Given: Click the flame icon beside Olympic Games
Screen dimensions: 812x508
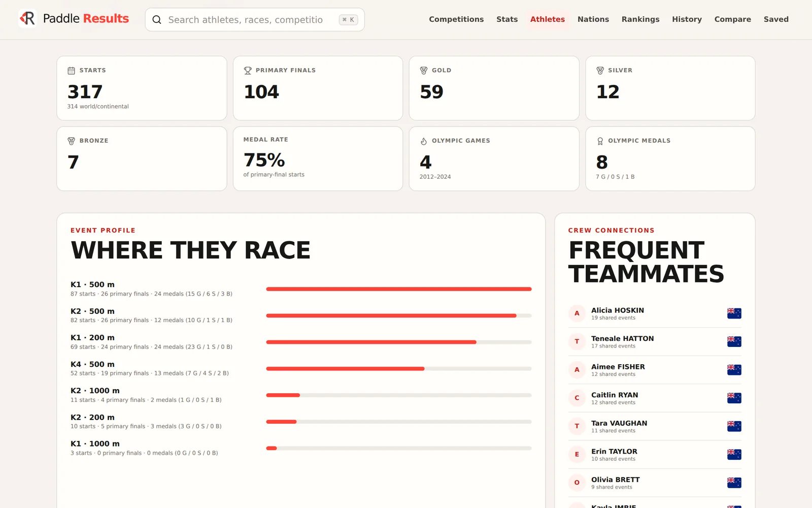Looking at the screenshot, I should pos(424,141).
